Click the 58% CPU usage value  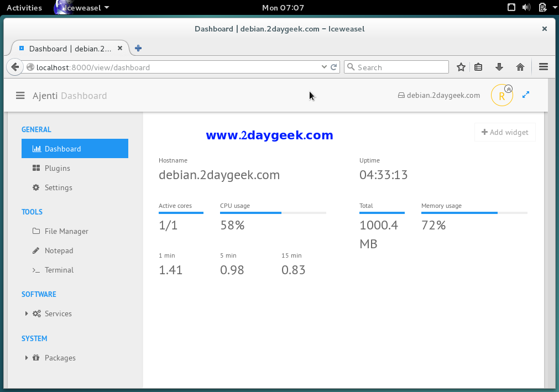232,225
